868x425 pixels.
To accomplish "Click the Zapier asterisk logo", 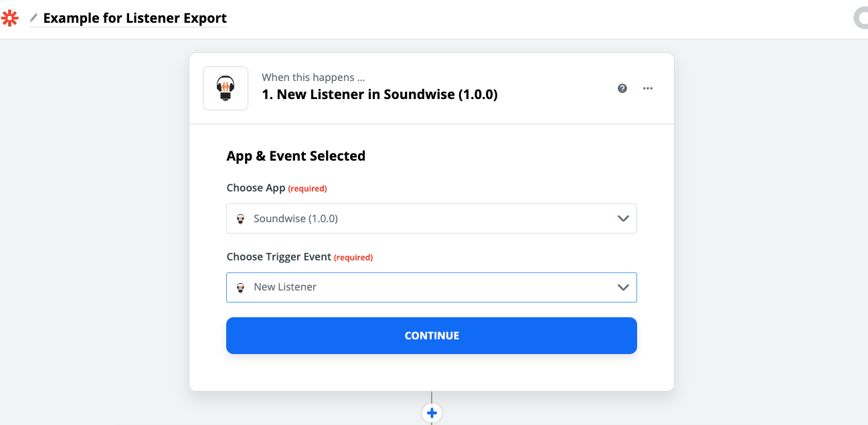I will pyautogui.click(x=10, y=18).
